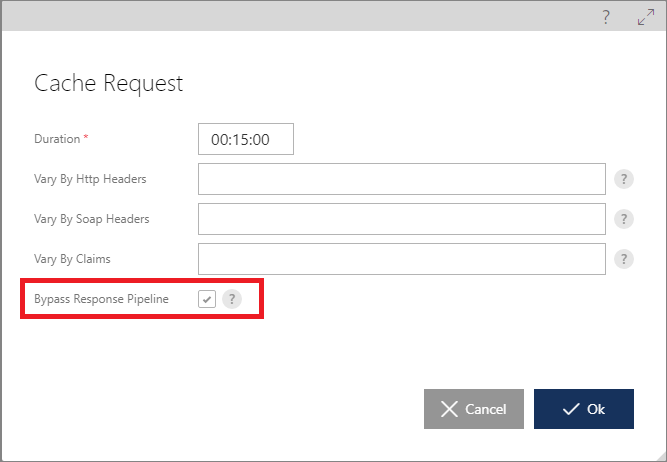The image size is (667, 462).
Task: Show help for Vary By Claims
Action: point(624,259)
